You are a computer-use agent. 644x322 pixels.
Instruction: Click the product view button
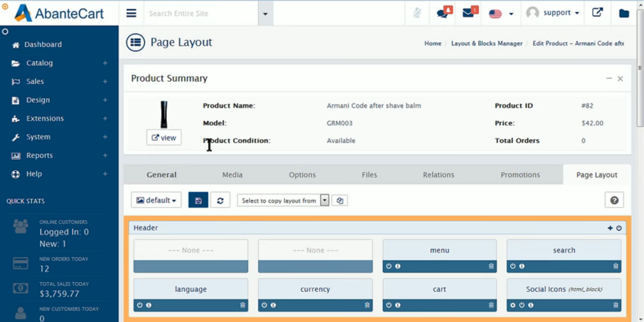[164, 138]
